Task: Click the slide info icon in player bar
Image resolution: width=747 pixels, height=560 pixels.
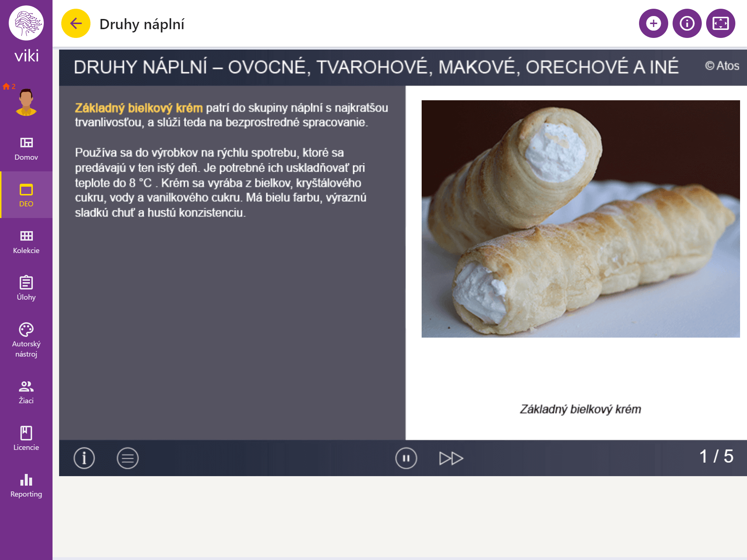Action: coord(84,458)
